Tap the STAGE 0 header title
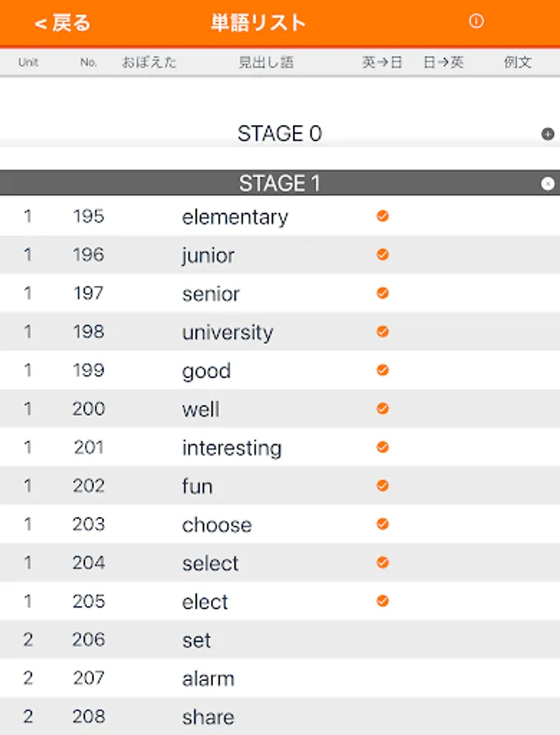Screen dimensions: 560x735 (279, 134)
